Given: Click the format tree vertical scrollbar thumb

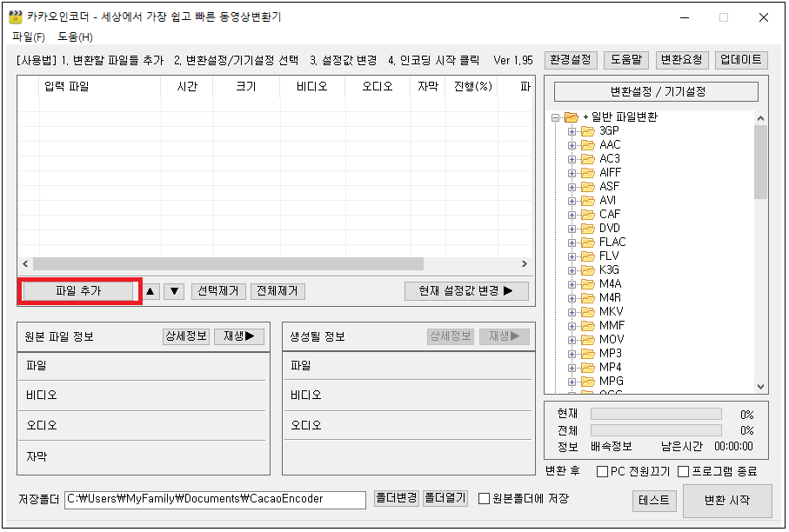Looking at the screenshot, I should 760,162.
